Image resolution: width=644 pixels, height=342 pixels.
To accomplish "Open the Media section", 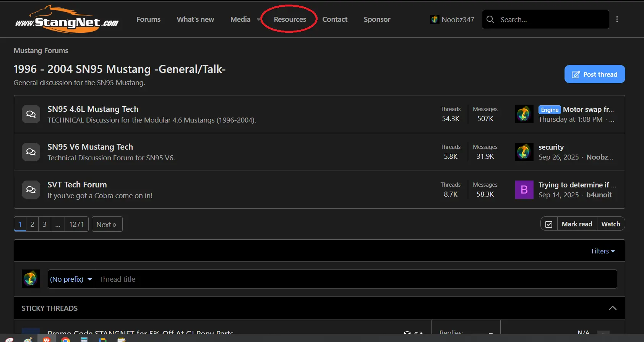I will (240, 19).
